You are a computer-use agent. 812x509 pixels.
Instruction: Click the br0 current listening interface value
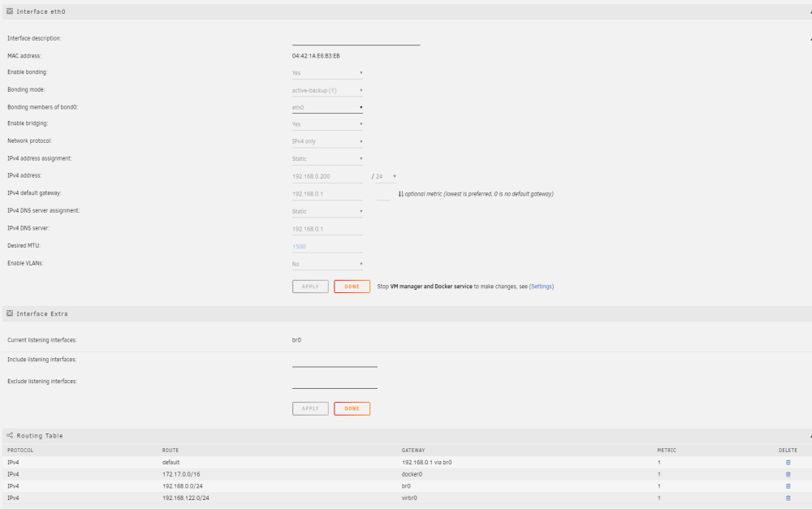tap(296, 340)
